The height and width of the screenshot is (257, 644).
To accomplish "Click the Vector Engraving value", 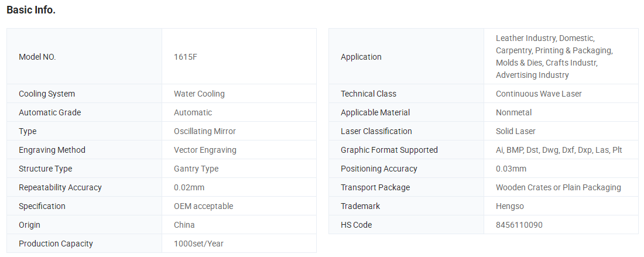I will [205, 150].
